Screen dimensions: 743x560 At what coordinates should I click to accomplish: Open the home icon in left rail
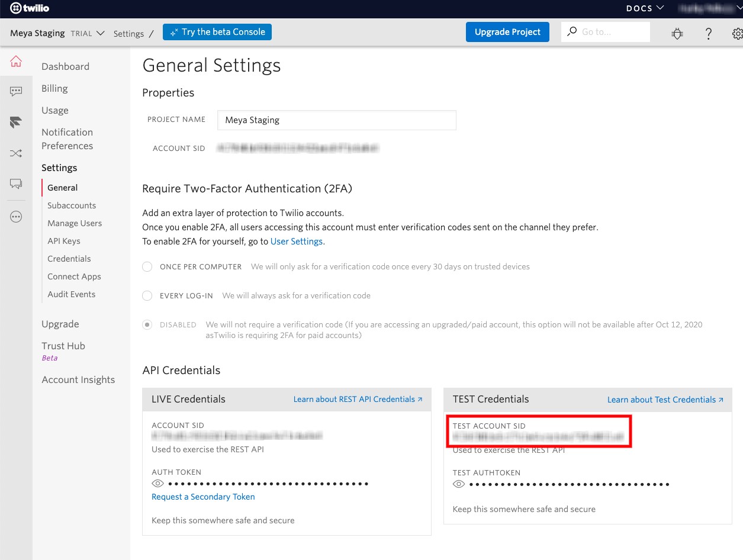[16, 61]
